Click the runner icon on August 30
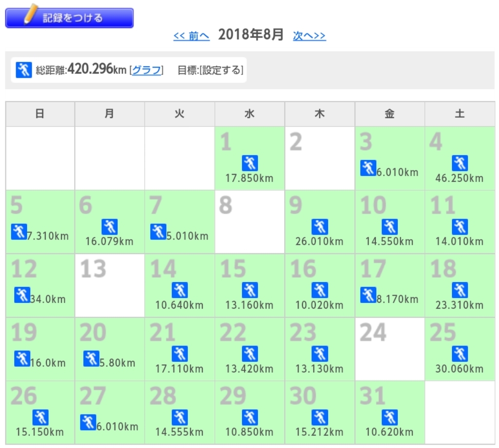Viewport: 499px width, 448px height. [x=320, y=417]
